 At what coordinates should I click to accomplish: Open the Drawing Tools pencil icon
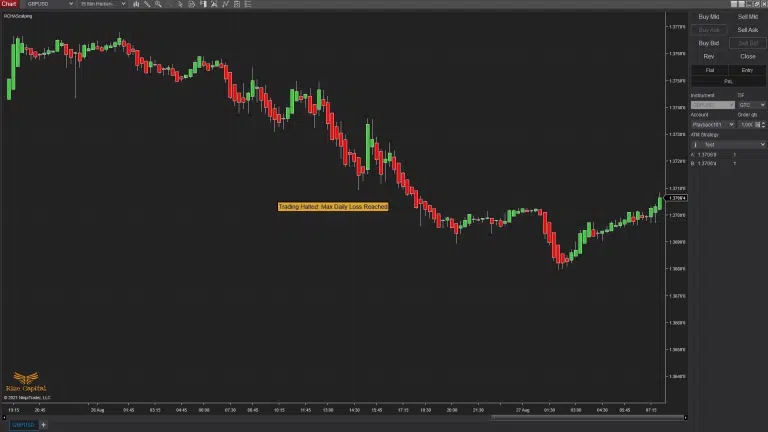pos(146,4)
